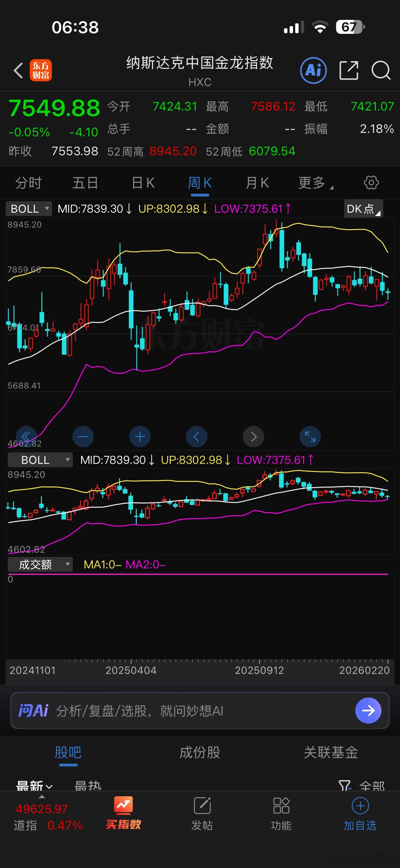Switch to 月K tab

click(x=257, y=183)
